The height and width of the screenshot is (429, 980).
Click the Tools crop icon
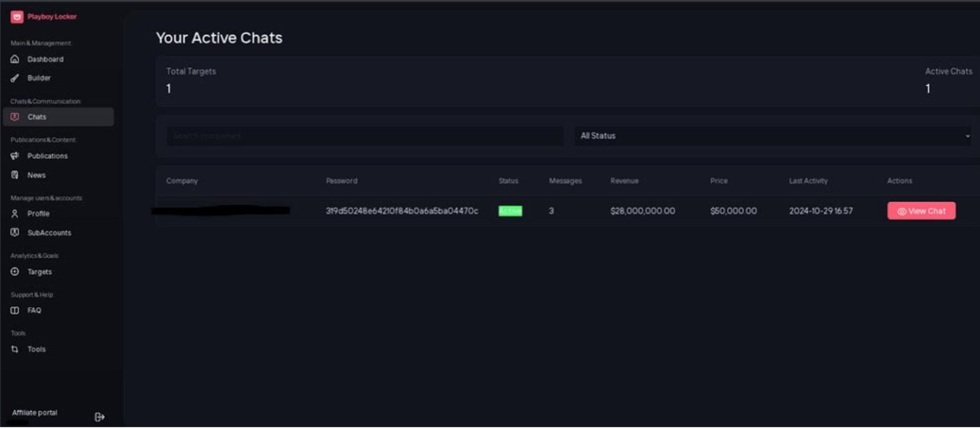click(15, 350)
